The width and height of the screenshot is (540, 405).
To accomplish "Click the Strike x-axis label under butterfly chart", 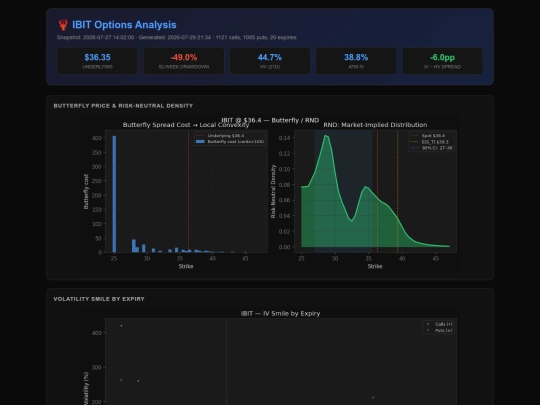I will (x=186, y=266).
